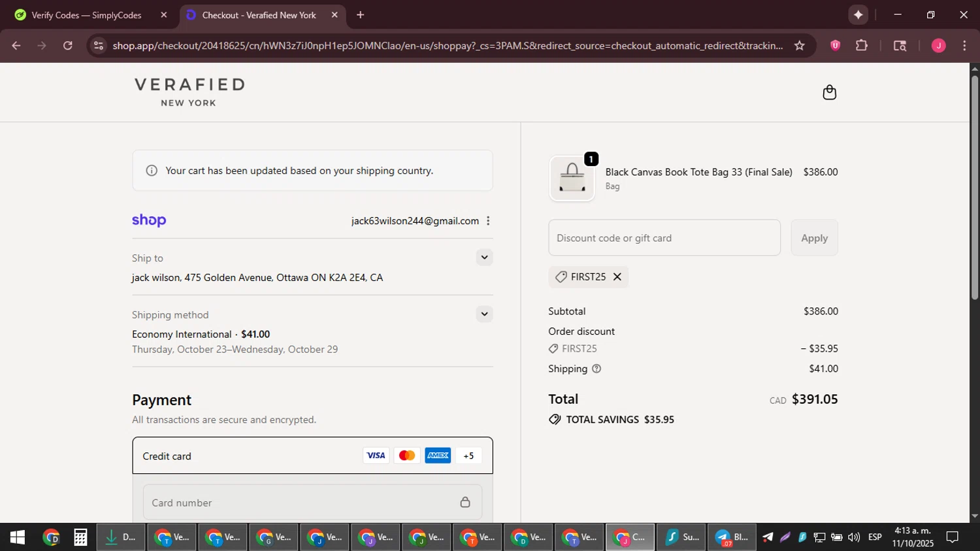Reload the checkout page
Screen dimensions: 980x551
(68, 46)
